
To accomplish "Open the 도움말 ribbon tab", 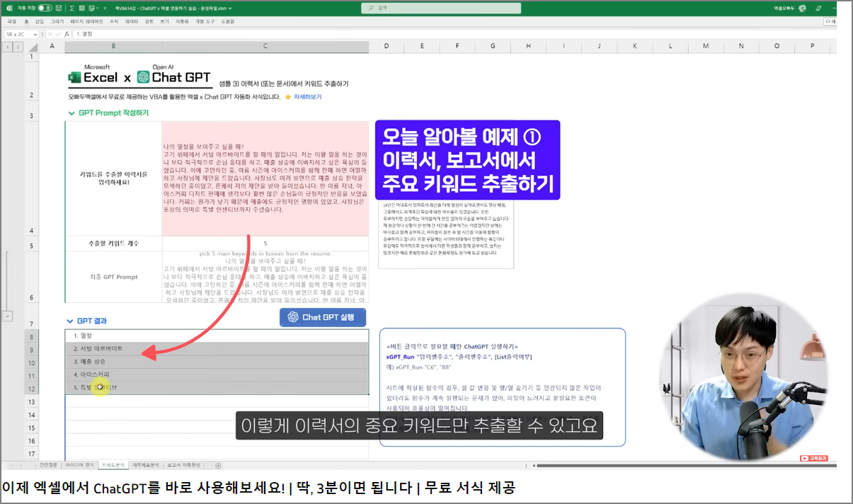I will coord(228,21).
